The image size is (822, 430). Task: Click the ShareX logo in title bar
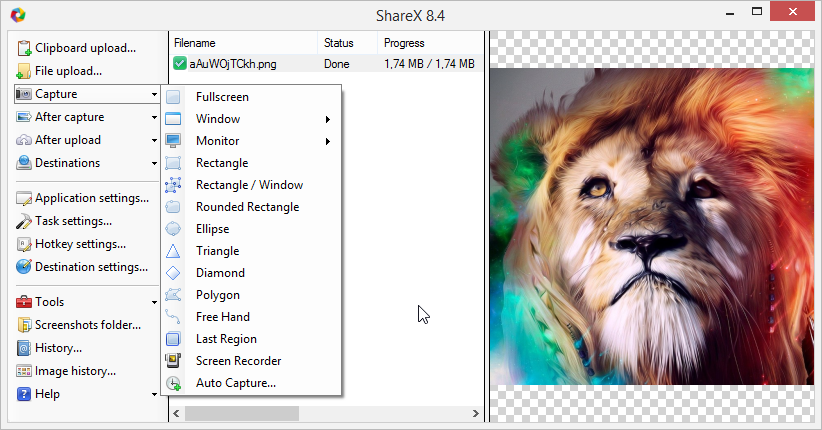coord(18,15)
